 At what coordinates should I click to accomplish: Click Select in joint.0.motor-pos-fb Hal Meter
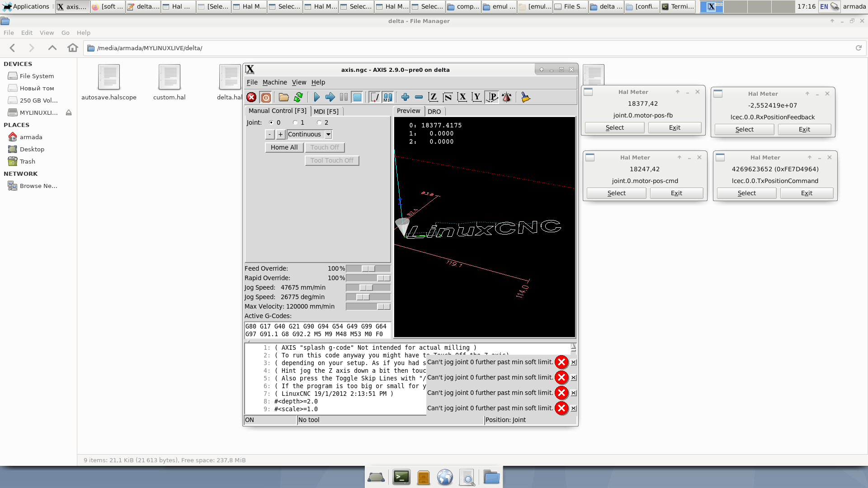point(614,128)
